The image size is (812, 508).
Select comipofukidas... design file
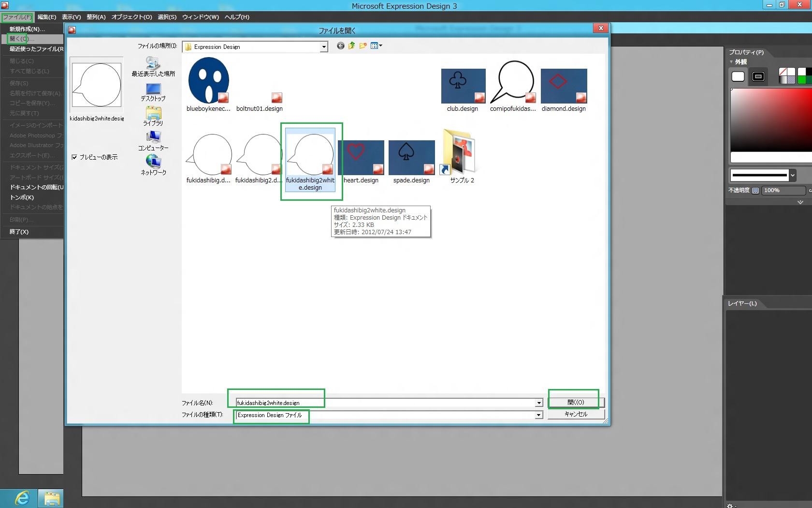[513, 86]
